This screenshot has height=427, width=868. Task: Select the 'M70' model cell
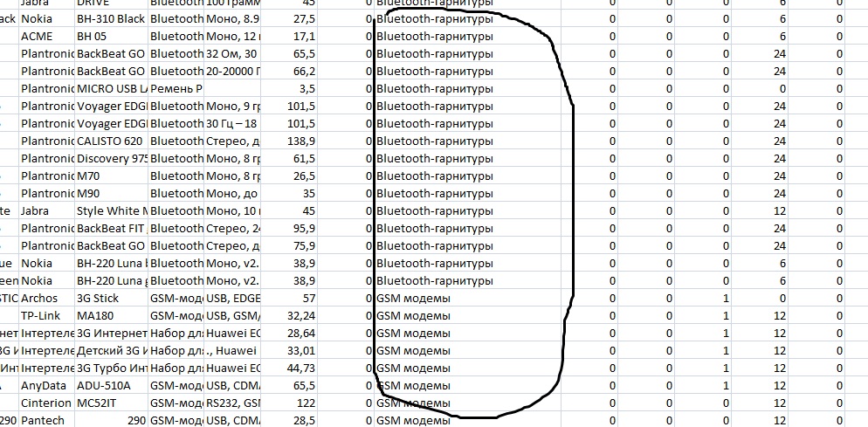pos(111,176)
